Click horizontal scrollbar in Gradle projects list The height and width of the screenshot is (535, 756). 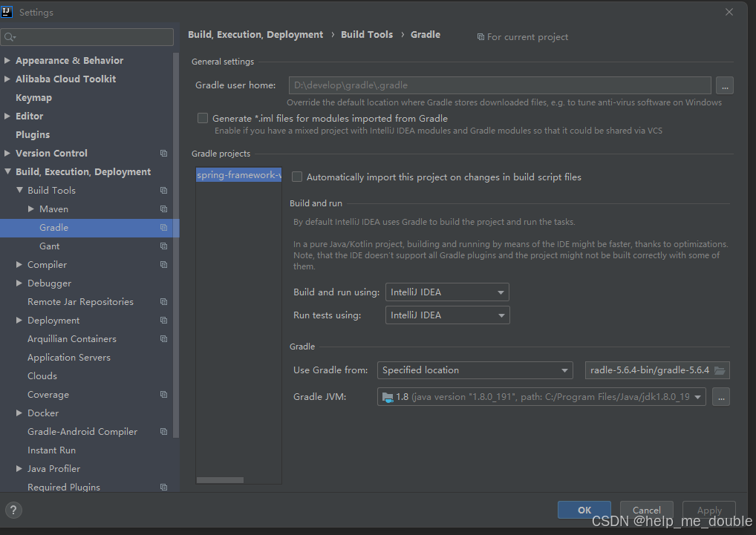pos(220,480)
